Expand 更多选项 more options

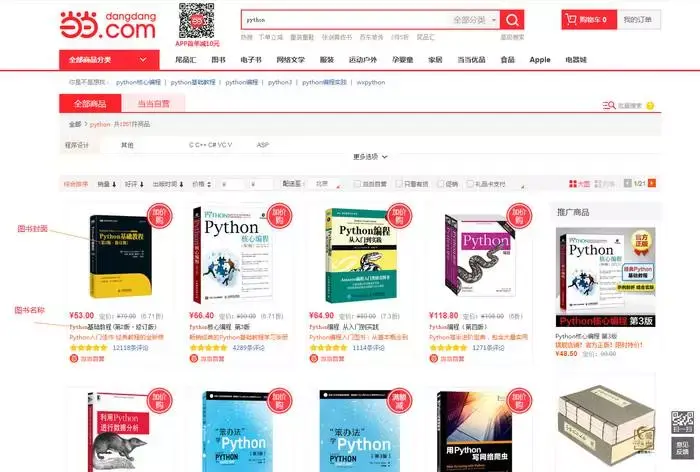(x=370, y=157)
